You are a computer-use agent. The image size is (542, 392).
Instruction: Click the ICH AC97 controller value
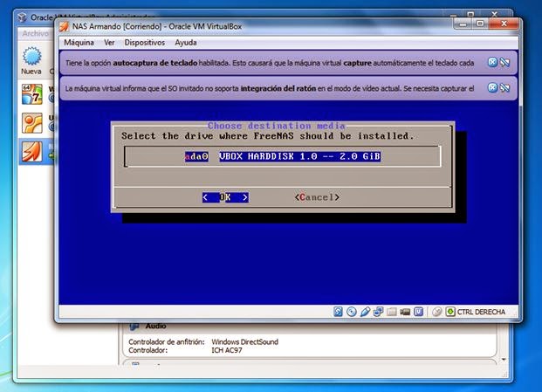(227, 350)
